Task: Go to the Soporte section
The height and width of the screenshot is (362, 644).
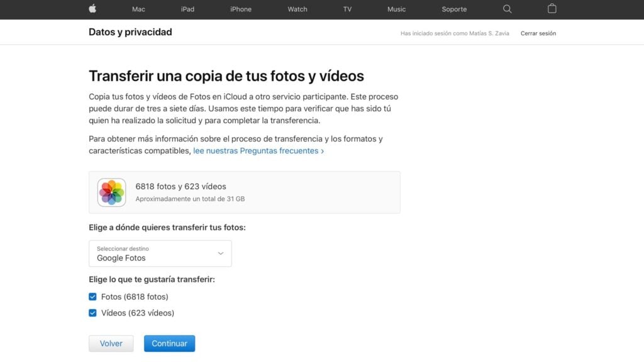Action: (x=454, y=9)
